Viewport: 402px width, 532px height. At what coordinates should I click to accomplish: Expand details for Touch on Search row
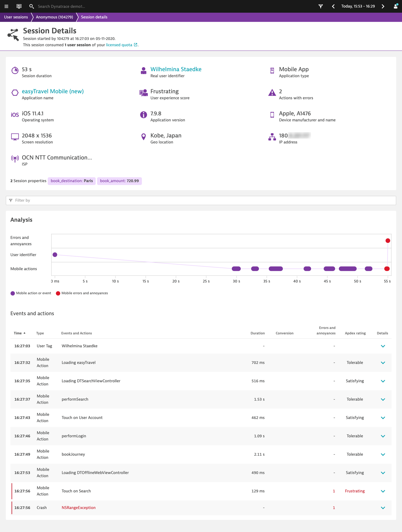pos(383,491)
